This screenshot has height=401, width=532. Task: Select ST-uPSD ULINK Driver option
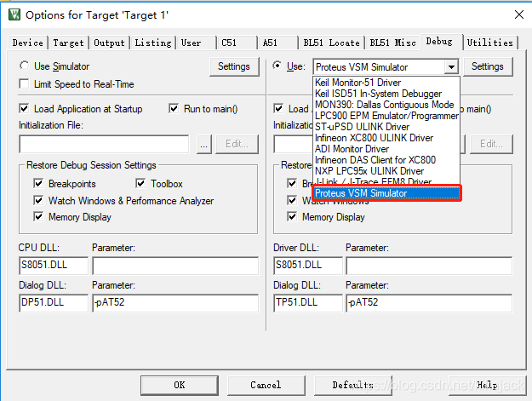[x=386, y=127]
